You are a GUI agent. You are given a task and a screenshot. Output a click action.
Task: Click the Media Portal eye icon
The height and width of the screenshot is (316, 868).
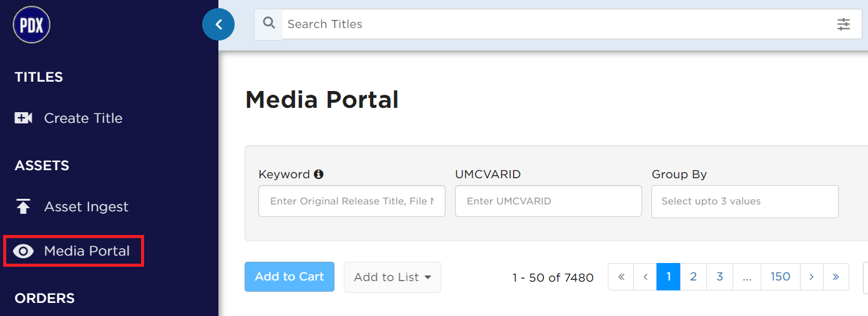tap(24, 251)
